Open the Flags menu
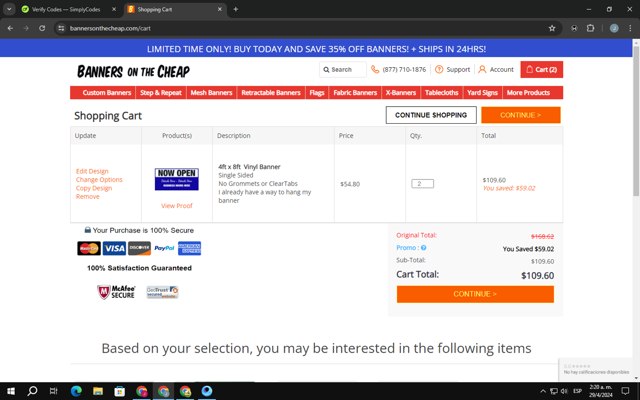This screenshot has width=640, height=400. click(317, 93)
